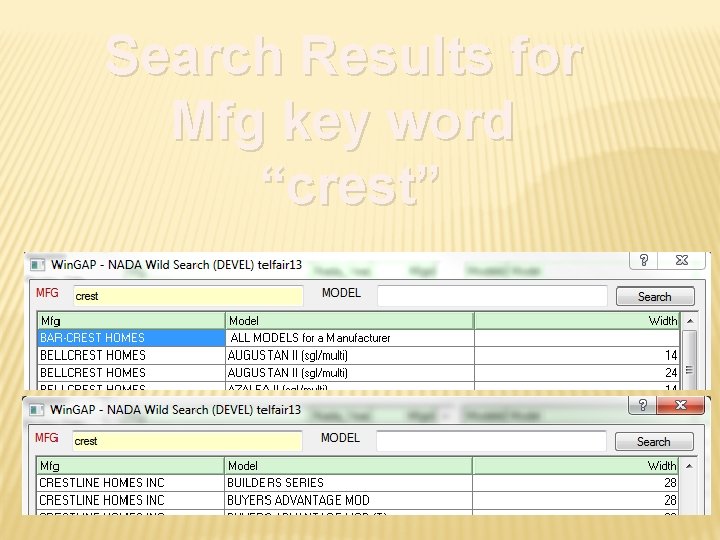
Task: Click the Mfg column header in upper window
Action: point(131,321)
